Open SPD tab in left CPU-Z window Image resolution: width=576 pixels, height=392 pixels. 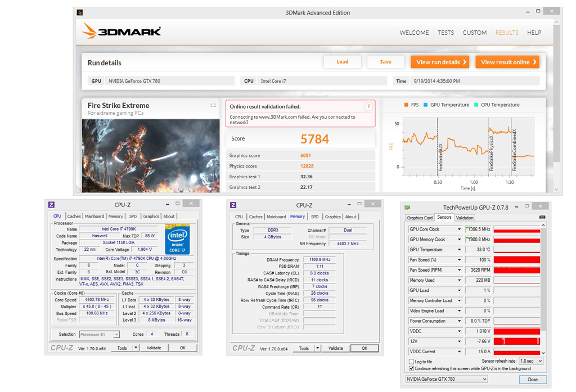(x=133, y=217)
